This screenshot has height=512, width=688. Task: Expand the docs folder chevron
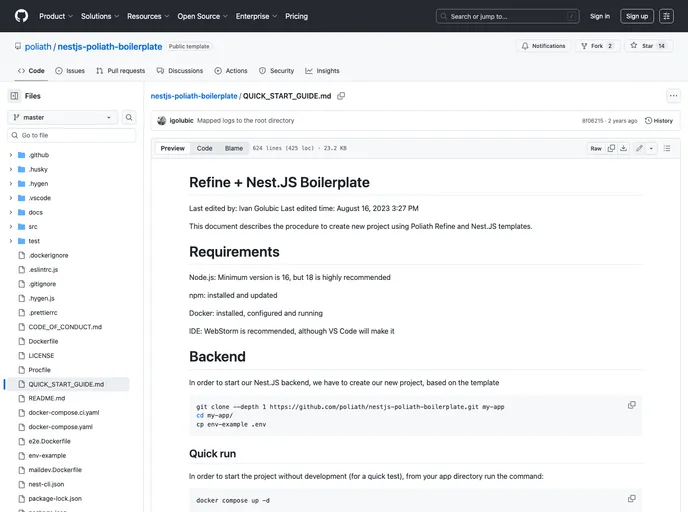click(11, 212)
